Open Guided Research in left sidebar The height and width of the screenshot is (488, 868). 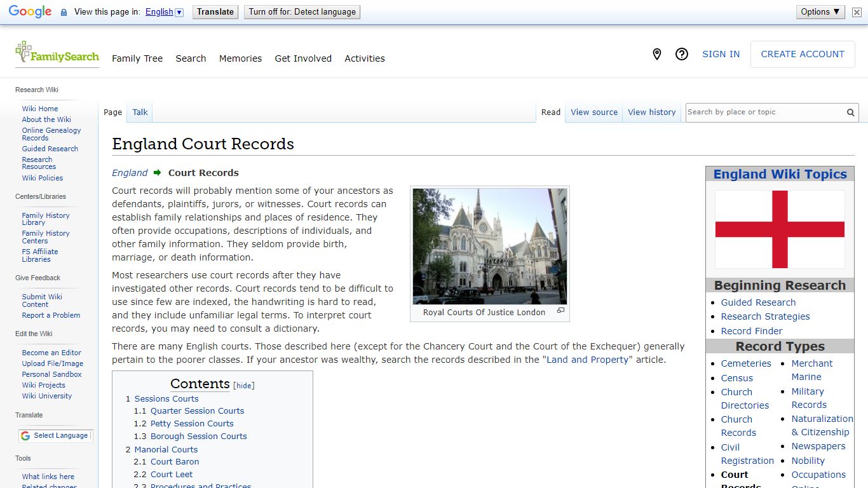click(x=50, y=149)
